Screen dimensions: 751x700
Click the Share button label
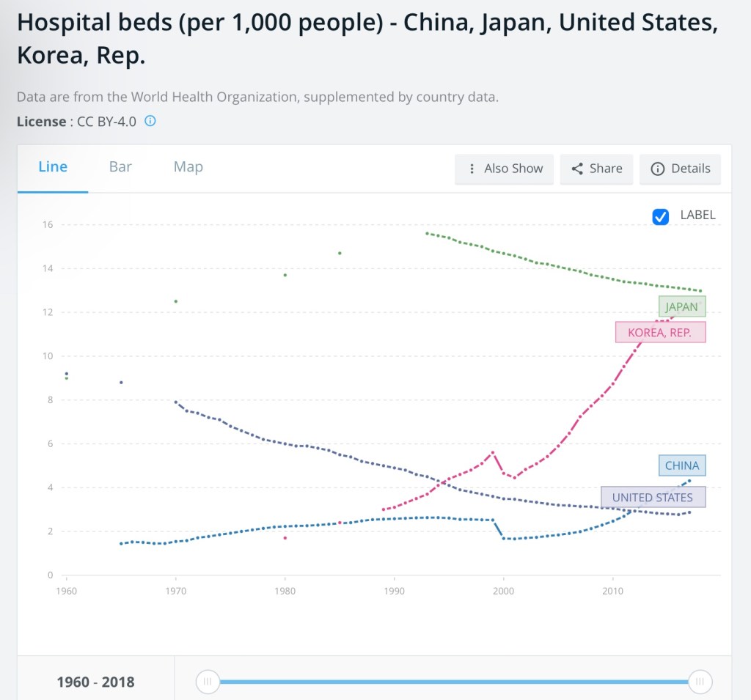[606, 169]
